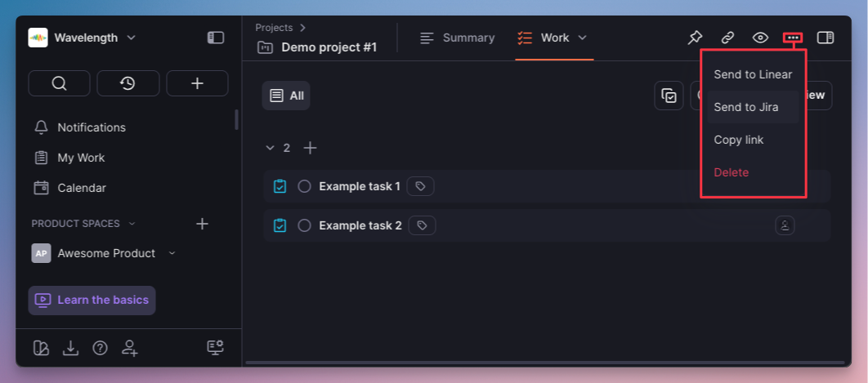Check the status circle for Example task 2
The image size is (868, 383).
click(x=304, y=225)
